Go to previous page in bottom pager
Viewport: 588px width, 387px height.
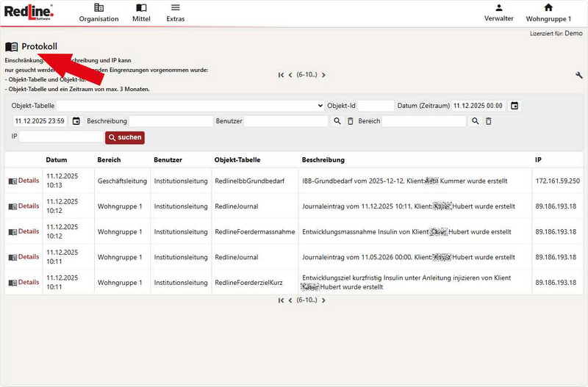click(290, 300)
